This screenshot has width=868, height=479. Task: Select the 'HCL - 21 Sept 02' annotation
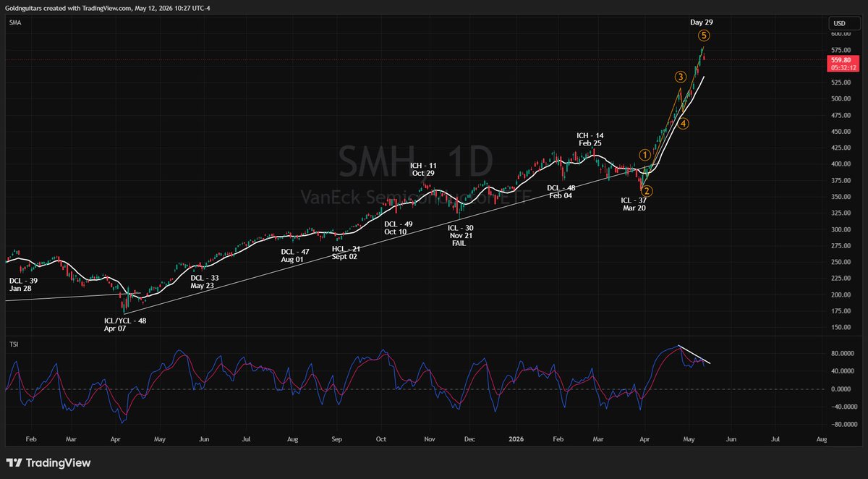tap(346, 252)
